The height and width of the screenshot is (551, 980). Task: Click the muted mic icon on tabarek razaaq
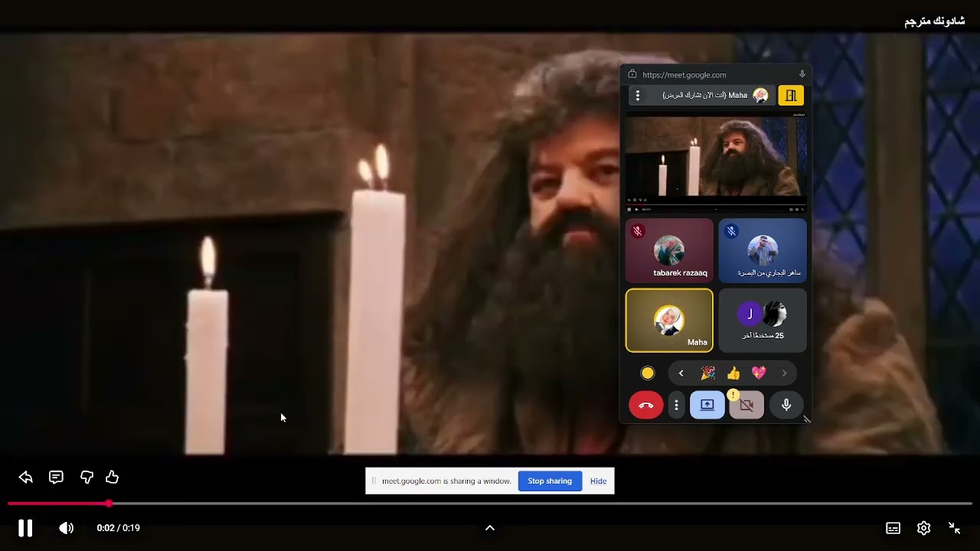[x=638, y=230]
